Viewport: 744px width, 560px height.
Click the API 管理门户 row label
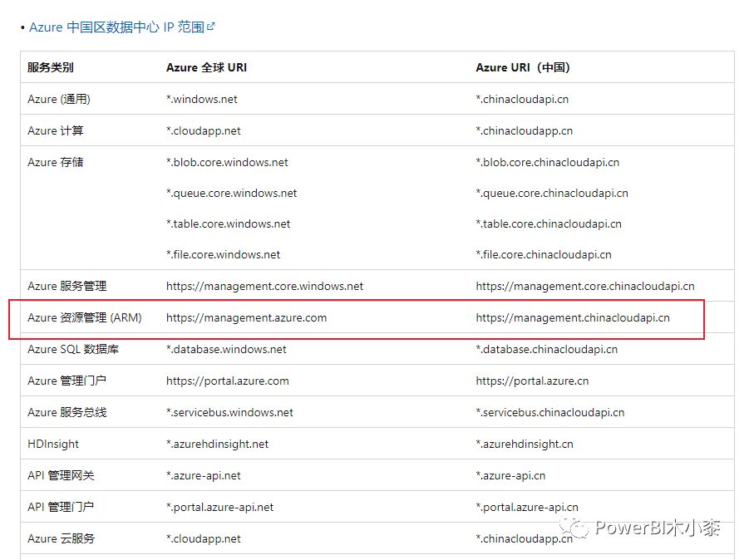[x=61, y=507]
